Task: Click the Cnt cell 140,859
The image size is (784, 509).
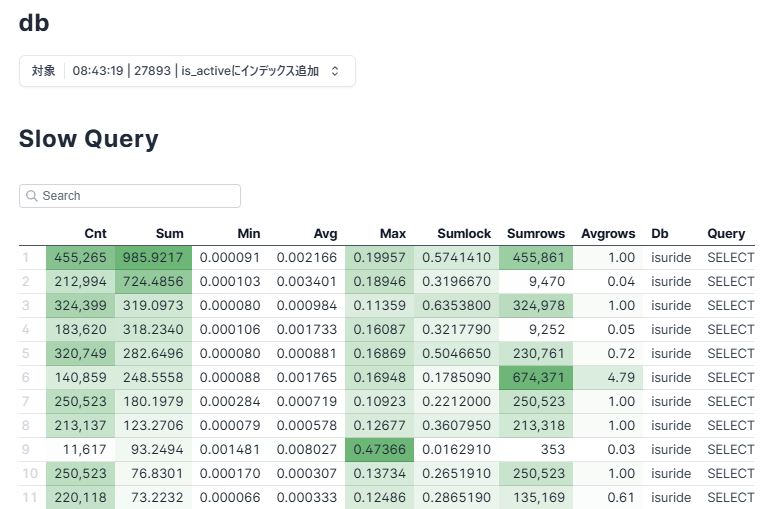Action: click(x=80, y=378)
